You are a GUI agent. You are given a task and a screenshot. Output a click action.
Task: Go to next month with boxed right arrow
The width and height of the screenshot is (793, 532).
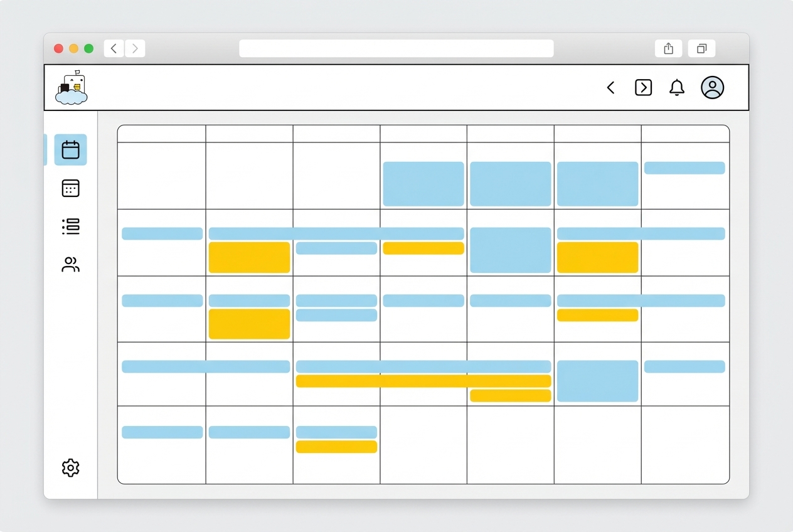[643, 88]
